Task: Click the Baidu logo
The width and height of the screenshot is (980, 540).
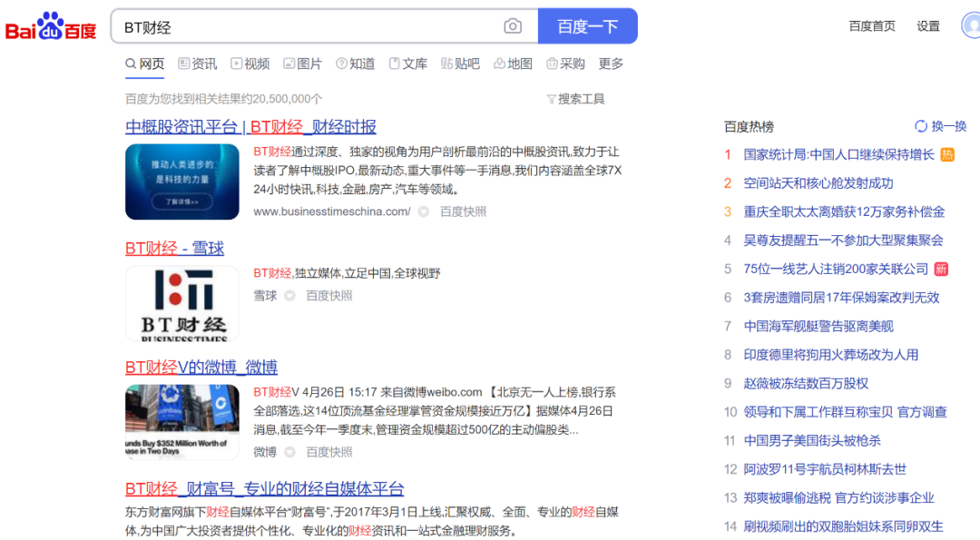Action: coord(51,26)
